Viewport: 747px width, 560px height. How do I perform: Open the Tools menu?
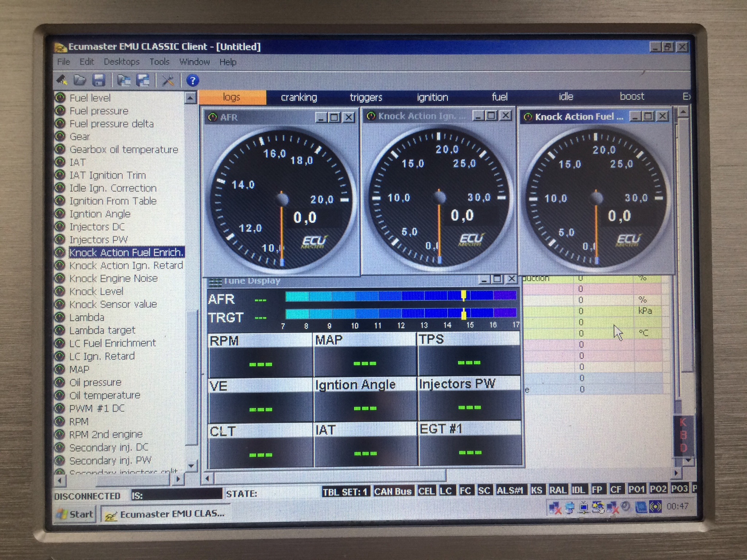click(x=159, y=62)
